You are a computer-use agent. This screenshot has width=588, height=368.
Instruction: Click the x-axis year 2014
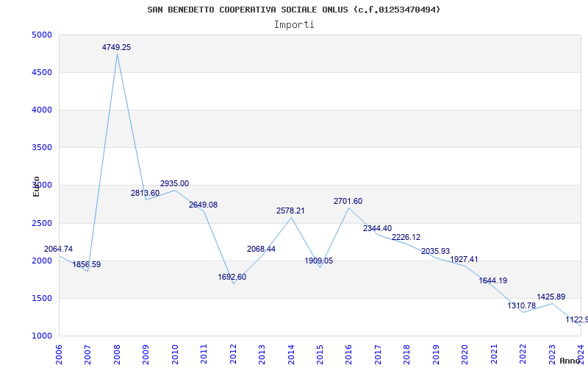[x=291, y=354]
